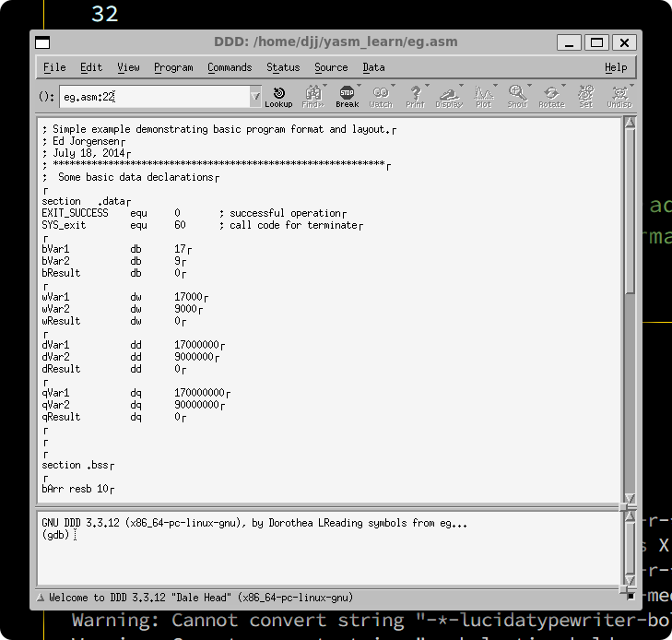Click the 'bVar1 db 17' line

tap(116, 249)
